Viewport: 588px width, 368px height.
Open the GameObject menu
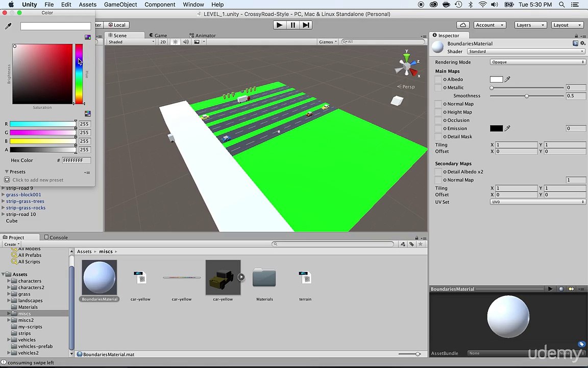coord(120,5)
